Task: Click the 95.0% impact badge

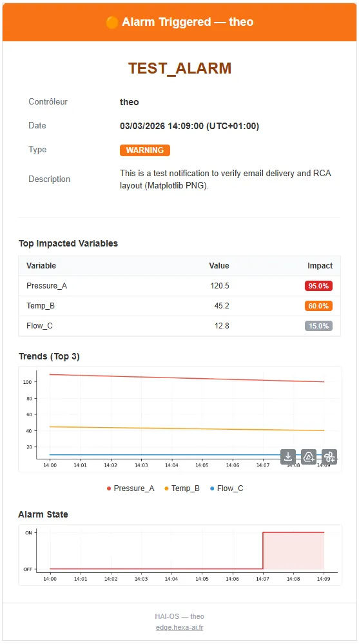Action: pos(318,286)
